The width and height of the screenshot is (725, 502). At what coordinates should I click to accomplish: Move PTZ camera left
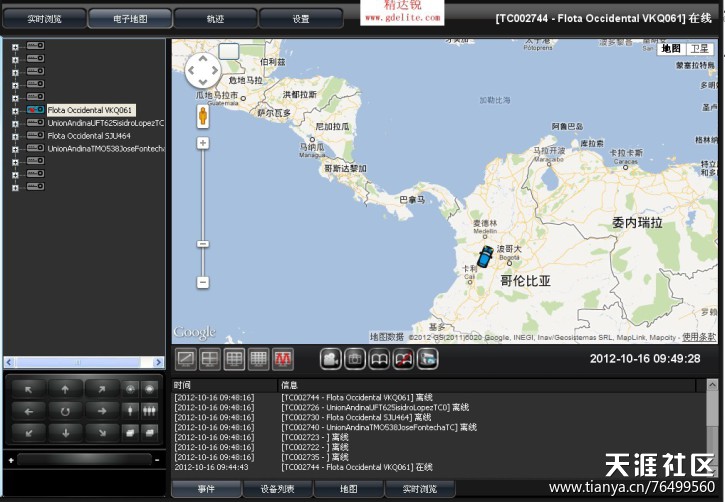(x=29, y=411)
